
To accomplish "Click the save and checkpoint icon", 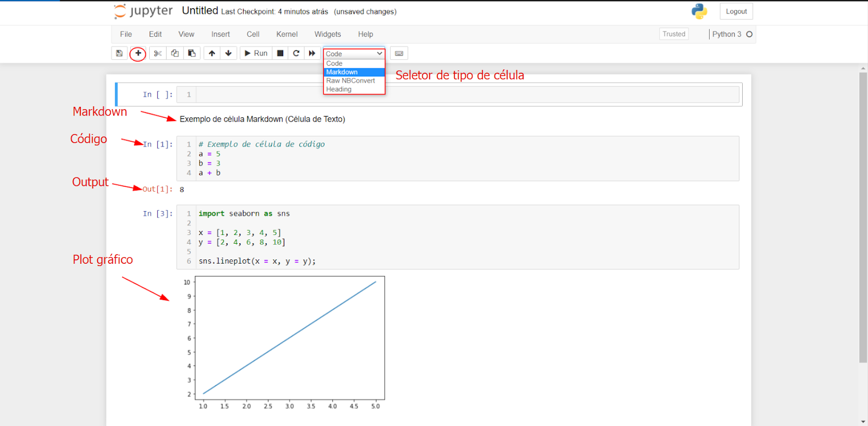I will tap(119, 53).
